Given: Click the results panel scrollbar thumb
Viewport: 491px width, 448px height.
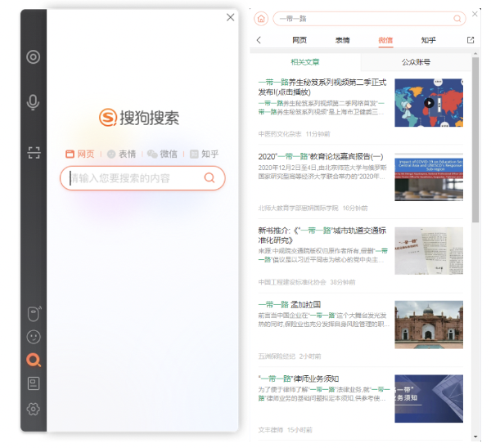Looking at the screenshot, I should point(475,140).
